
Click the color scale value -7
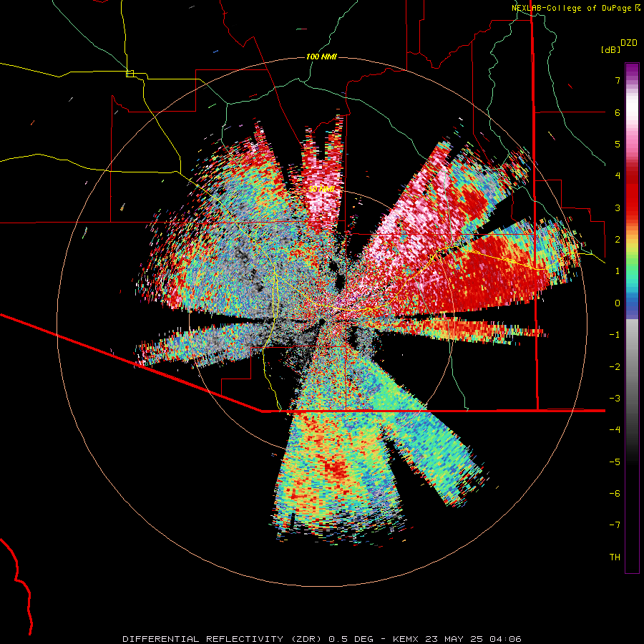[615, 525]
